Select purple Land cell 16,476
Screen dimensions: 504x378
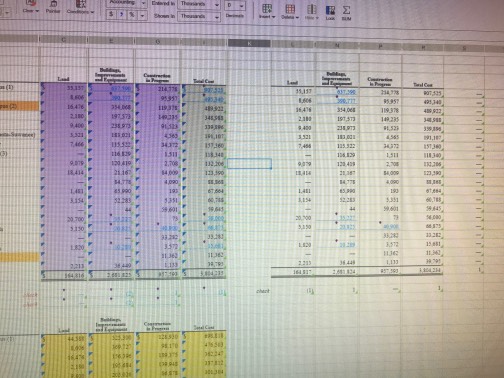click(x=64, y=107)
